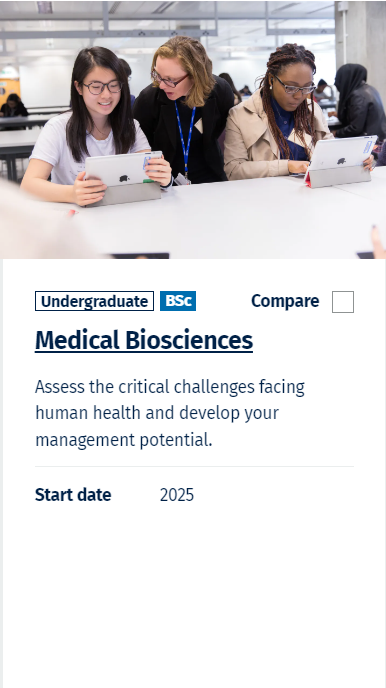Click the Apple logo on left tablet

click(124, 178)
